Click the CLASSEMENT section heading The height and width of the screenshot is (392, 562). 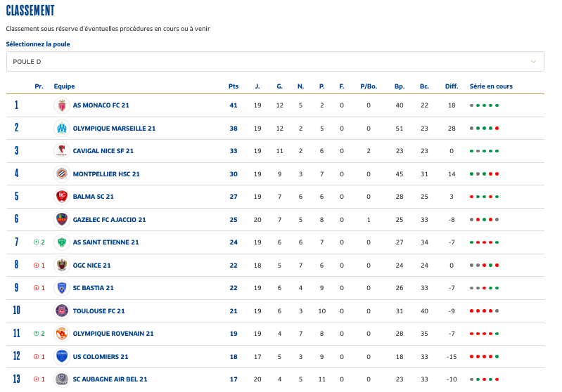[x=30, y=11]
